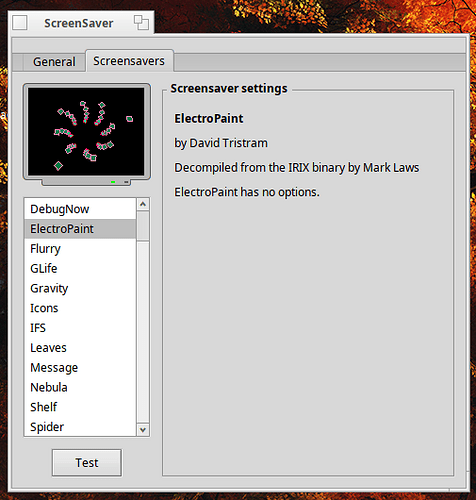This screenshot has width=476, height=500.
Task: Switch to the General tab
Action: click(x=54, y=62)
